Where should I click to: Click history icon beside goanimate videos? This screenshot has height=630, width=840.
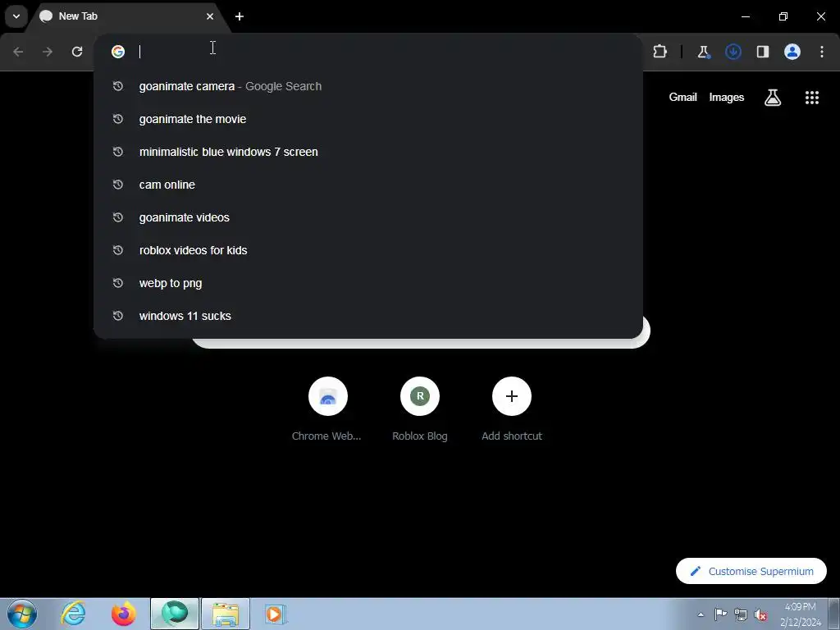118,217
